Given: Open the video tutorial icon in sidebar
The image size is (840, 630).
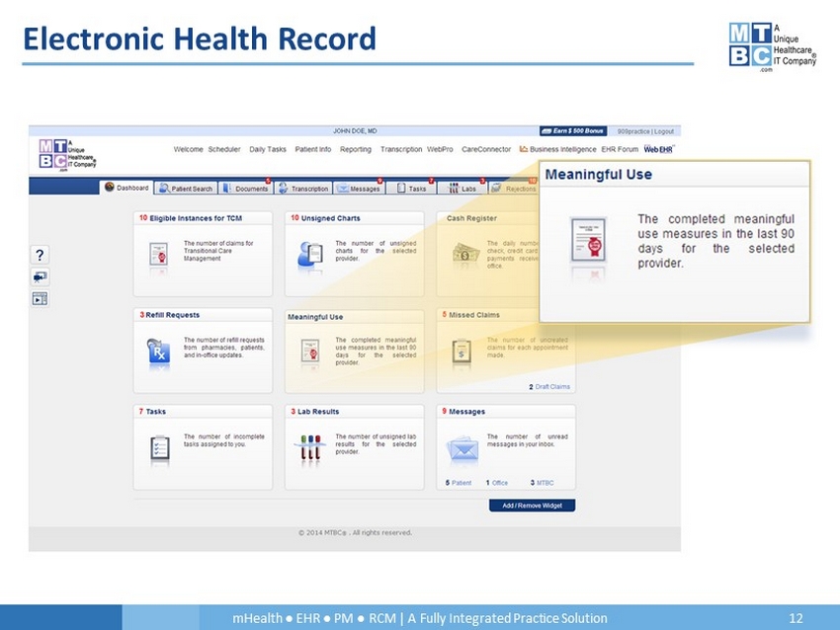Looking at the screenshot, I should click(40, 298).
